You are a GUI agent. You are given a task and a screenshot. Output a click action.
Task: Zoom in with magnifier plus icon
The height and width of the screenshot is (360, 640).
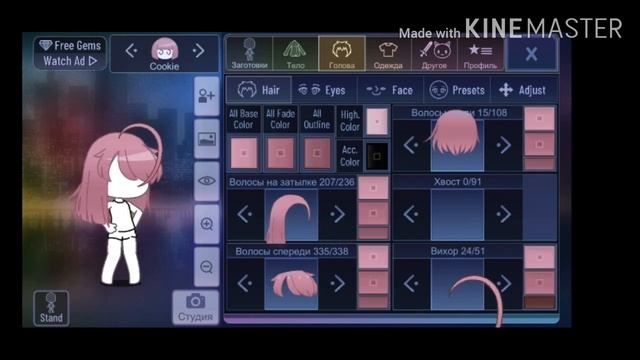[207, 224]
